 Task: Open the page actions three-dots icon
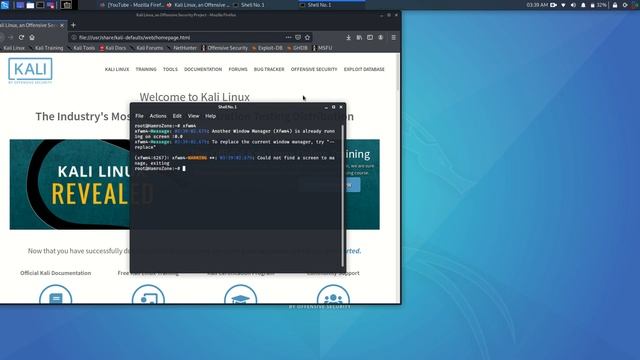(x=289, y=37)
